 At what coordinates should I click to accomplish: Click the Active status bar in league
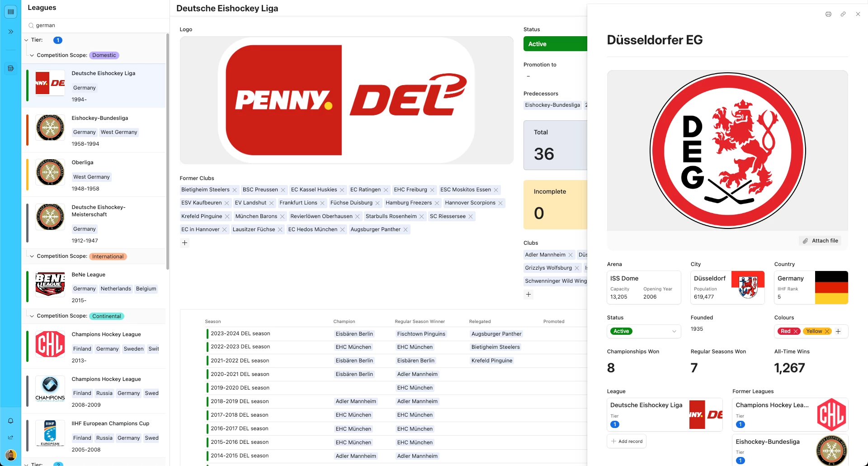pos(555,44)
